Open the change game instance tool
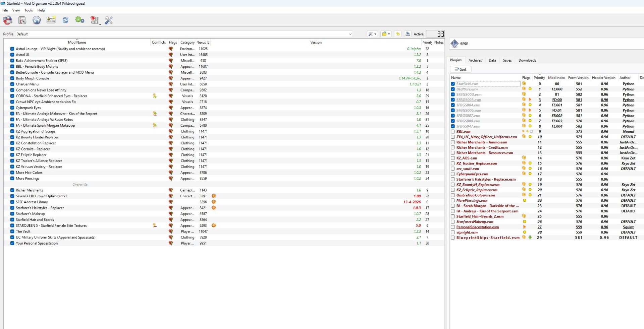644x329 pixels. click(x=8, y=20)
